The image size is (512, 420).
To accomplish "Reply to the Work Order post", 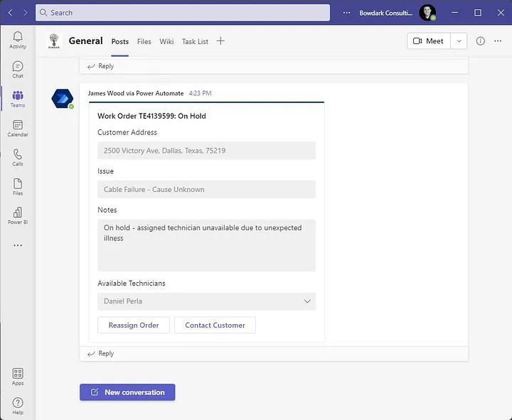I will pos(100,353).
